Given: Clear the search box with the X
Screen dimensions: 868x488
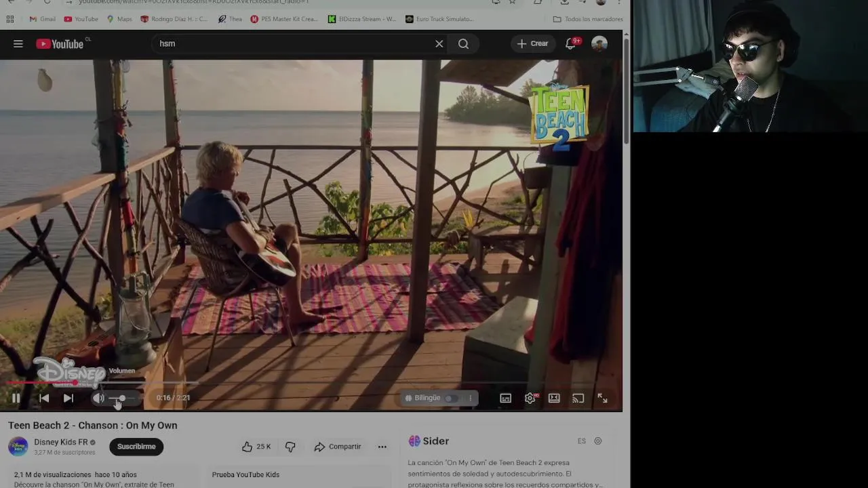Looking at the screenshot, I should [x=439, y=43].
